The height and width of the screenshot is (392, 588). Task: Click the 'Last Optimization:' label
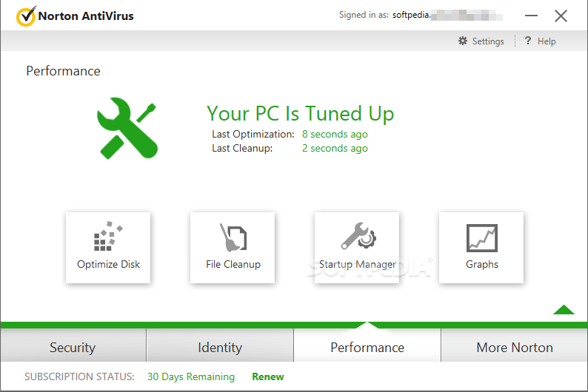(x=253, y=134)
